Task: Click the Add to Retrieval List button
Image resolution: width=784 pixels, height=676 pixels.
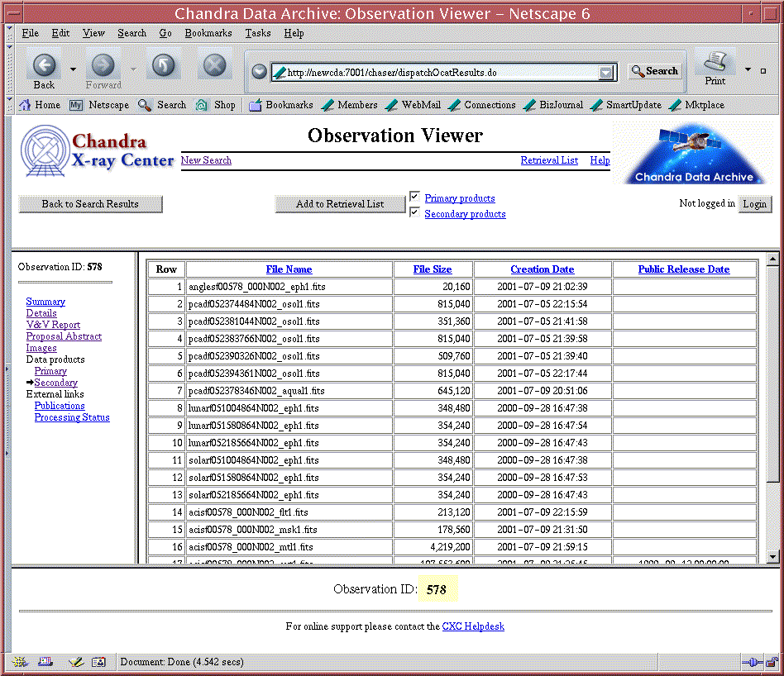Action: coord(340,204)
